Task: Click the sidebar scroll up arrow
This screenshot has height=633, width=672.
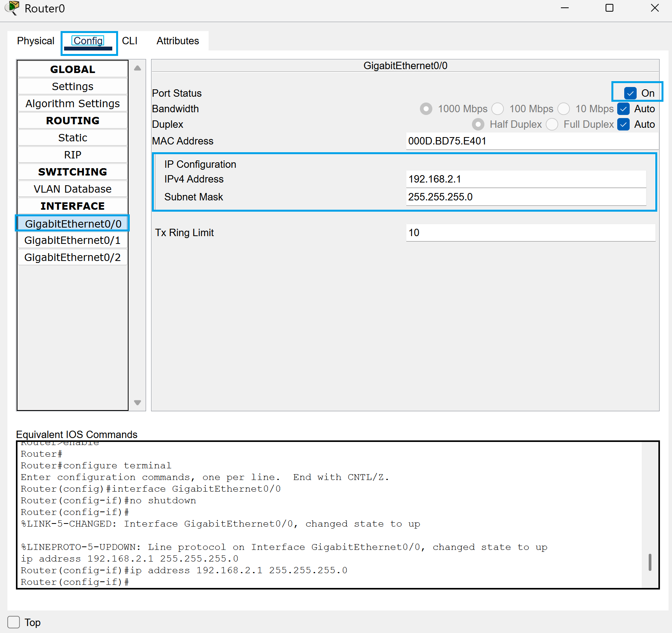Action: 138,68
